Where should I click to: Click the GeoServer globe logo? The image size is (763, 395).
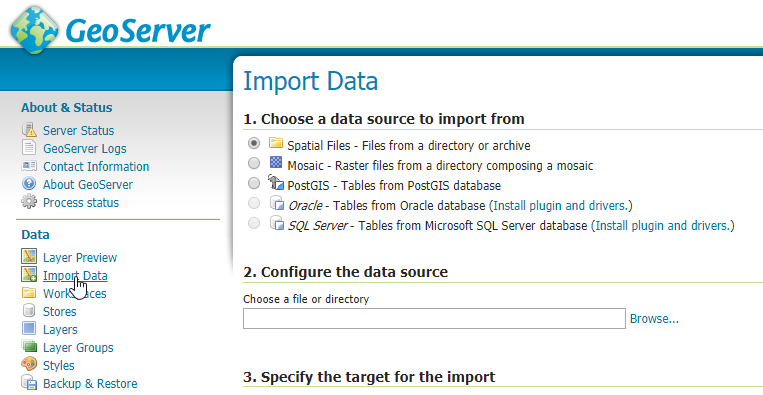[x=34, y=30]
